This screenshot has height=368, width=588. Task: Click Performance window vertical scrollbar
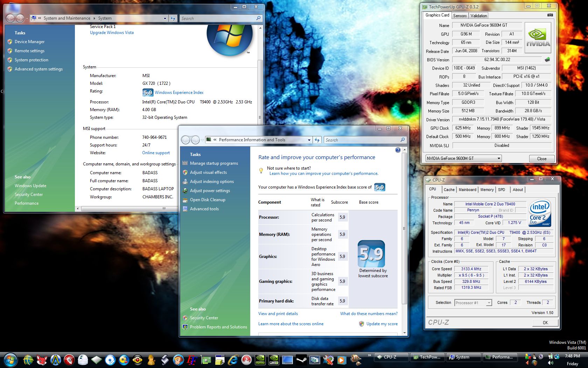[405, 228]
